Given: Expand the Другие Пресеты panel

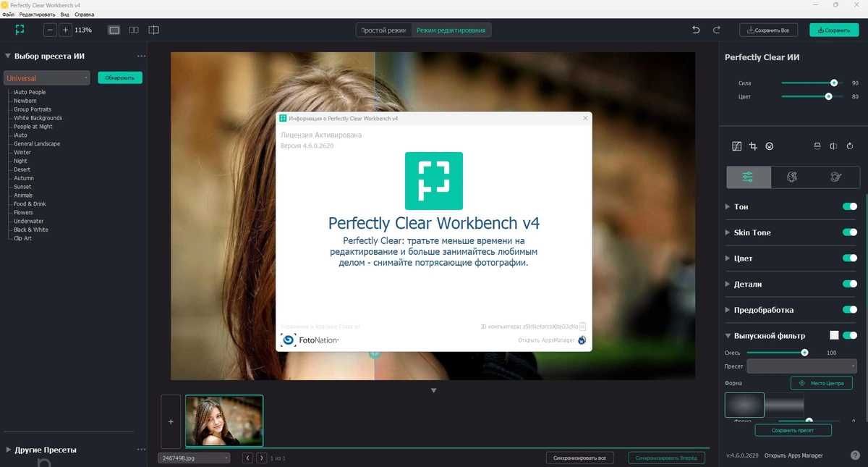Looking at the screenshot, I should pos(8,450).
